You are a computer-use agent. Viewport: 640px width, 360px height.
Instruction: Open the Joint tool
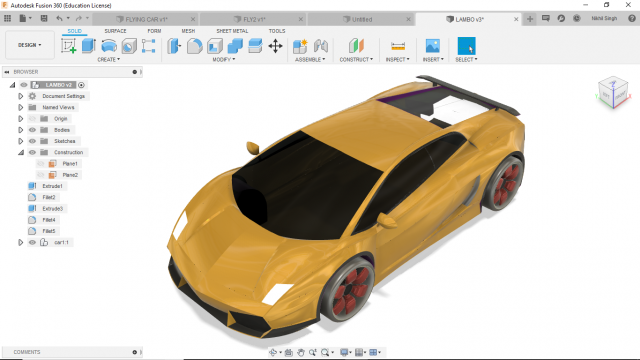point(321,46)
